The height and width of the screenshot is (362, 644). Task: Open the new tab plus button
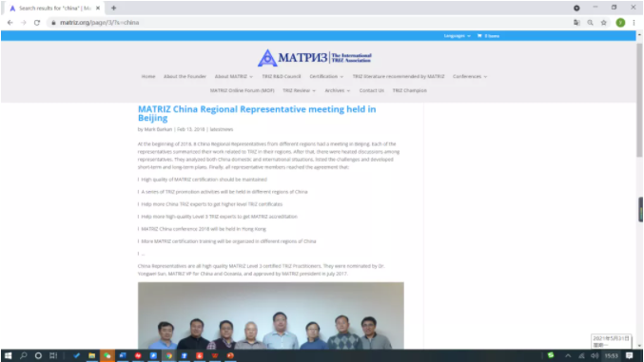pos(114,8)
